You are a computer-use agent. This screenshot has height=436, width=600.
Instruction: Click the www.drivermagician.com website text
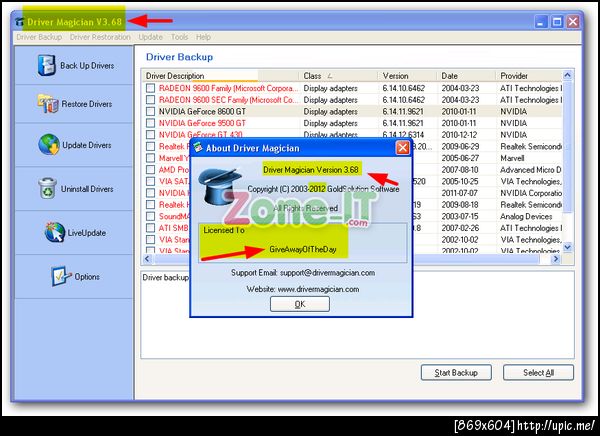(x=318, y=289)
